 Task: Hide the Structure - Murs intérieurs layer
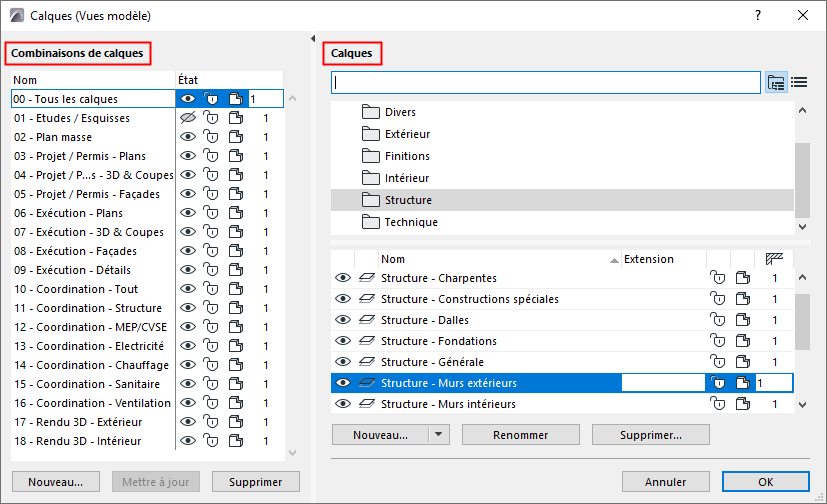coord(343,404)
